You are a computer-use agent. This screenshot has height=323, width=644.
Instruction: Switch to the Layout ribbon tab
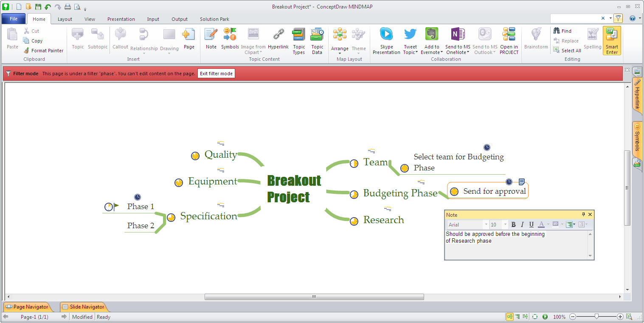coord(65,19)
